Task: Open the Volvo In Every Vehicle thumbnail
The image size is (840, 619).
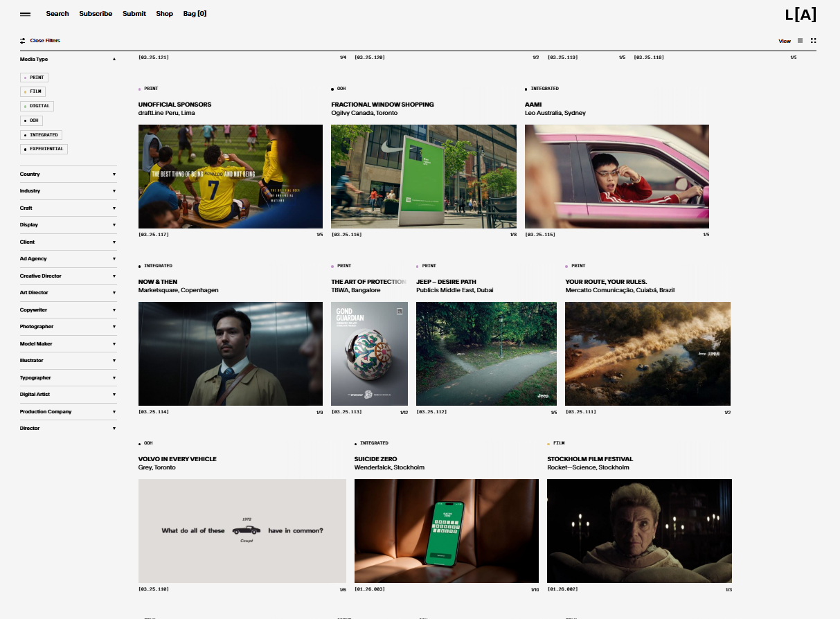Action: 242,531
